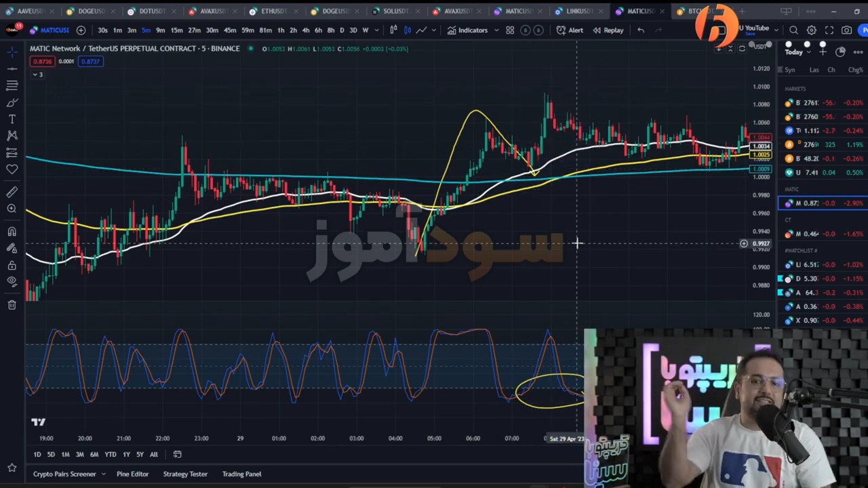Open watchlist more options ellipsis
The width and height of the screenshot is (868, 488).
click(858, 52)
